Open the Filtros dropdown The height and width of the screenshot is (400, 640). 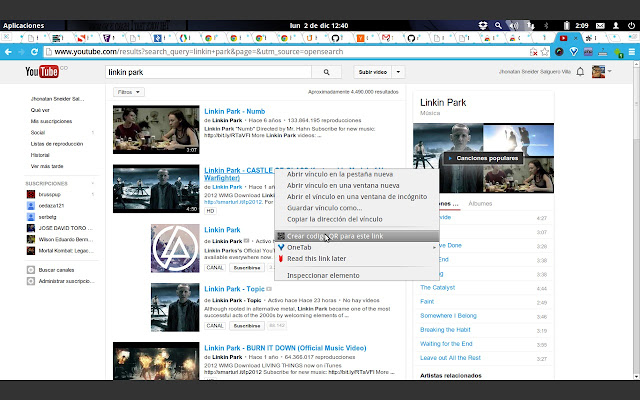click(x=129, y=92)
